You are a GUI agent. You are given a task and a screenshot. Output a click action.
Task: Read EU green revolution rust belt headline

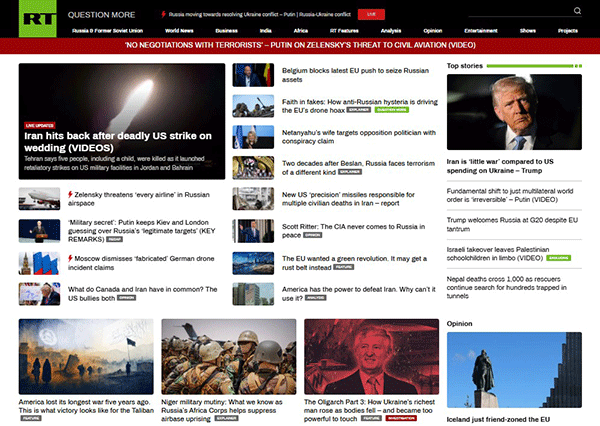[x=354, y=263]
